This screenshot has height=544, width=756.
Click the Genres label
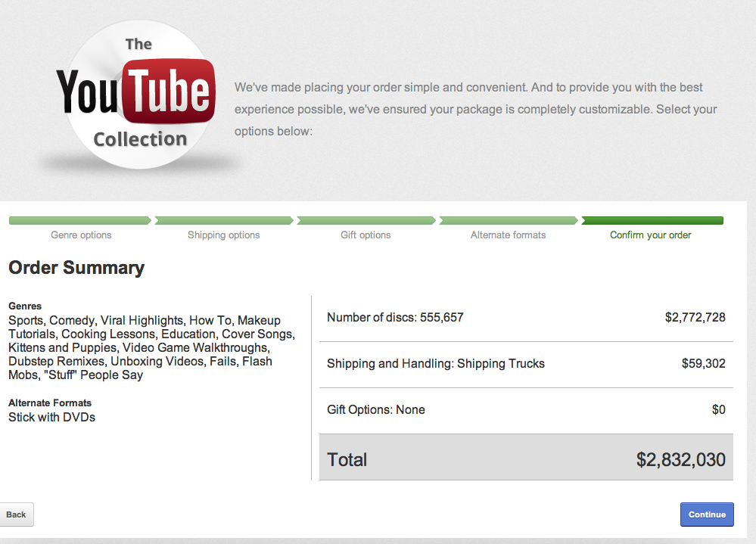tap(25, 306)
